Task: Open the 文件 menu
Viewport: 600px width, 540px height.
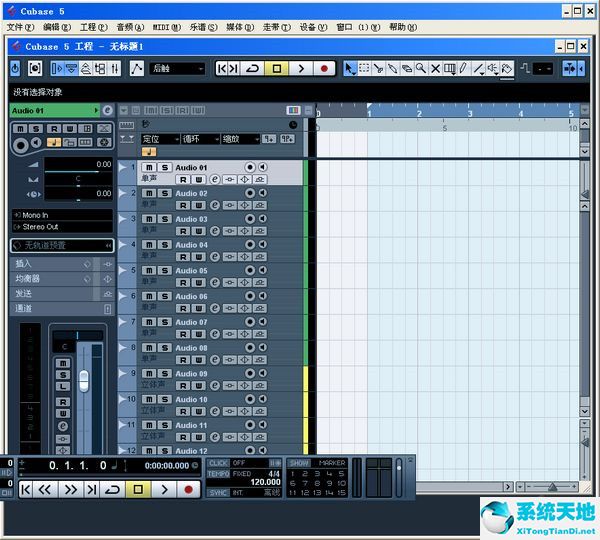Action: pyautogui.click(x=20, y=27)
